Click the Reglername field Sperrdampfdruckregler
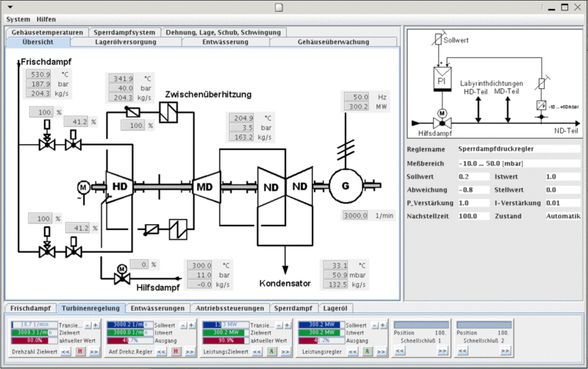Image resolution: width=588 pixels, height=369 pixels. 519,149
